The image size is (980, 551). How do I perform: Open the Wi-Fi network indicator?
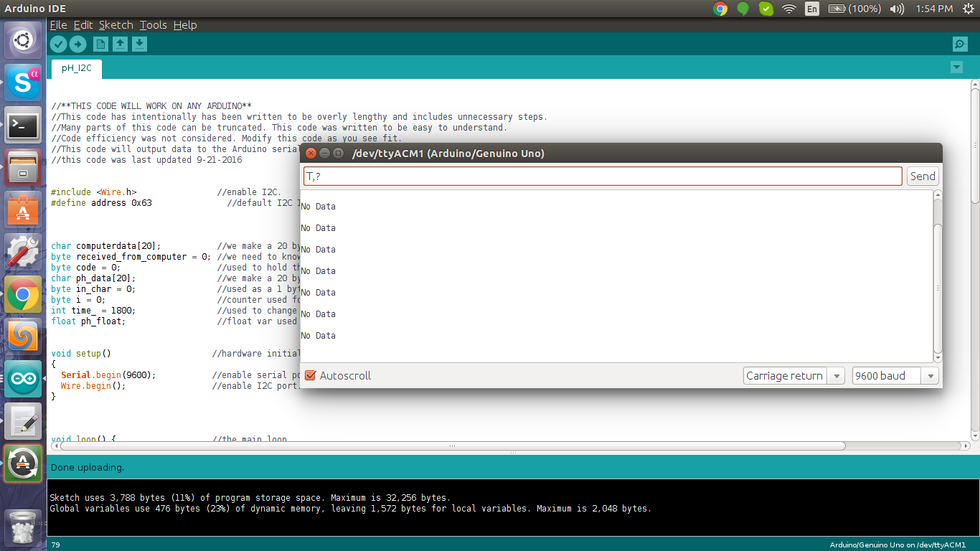tap(789, 9)
